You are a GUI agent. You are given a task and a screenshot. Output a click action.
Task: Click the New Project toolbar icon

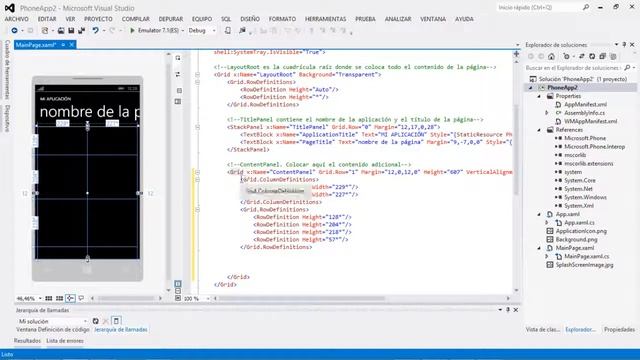point(45,31)
